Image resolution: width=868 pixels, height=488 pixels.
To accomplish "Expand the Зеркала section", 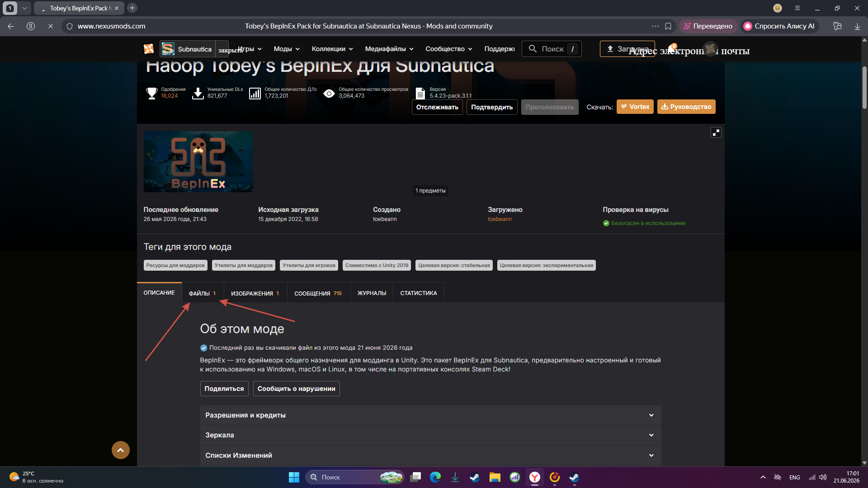I will pyautogui.click(x=430, y=435).
